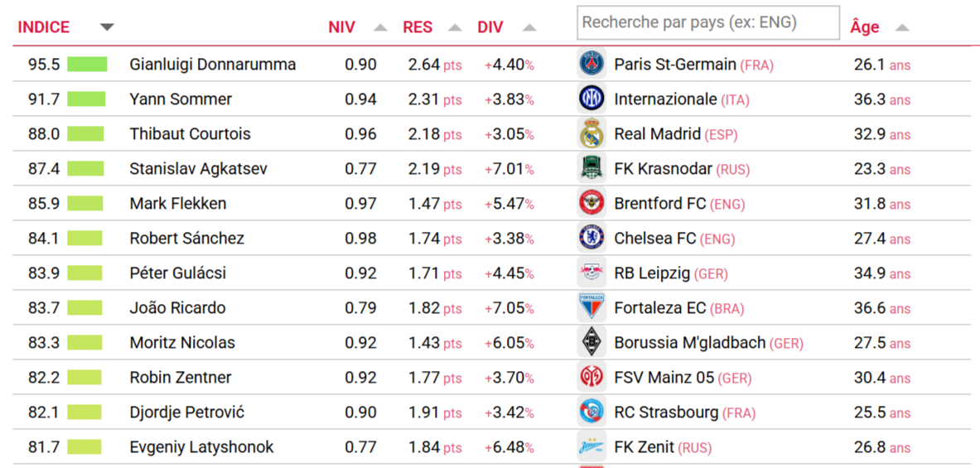Click the Chelsea FC badge icon
This screenshot has width=980, height=468.
click(x=591, y=239)
